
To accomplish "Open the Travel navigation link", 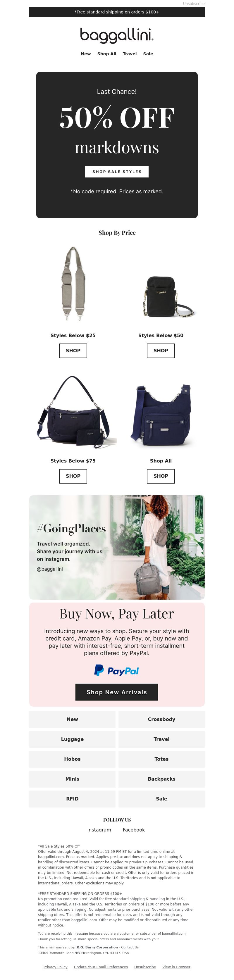I will pos(129,54).
